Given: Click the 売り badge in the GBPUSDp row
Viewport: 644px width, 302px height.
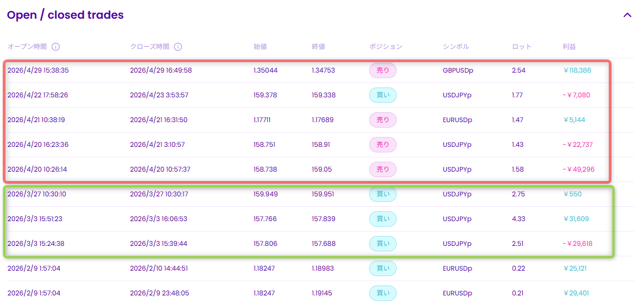Looking at the screenshot, I should [x=383, y=70].
